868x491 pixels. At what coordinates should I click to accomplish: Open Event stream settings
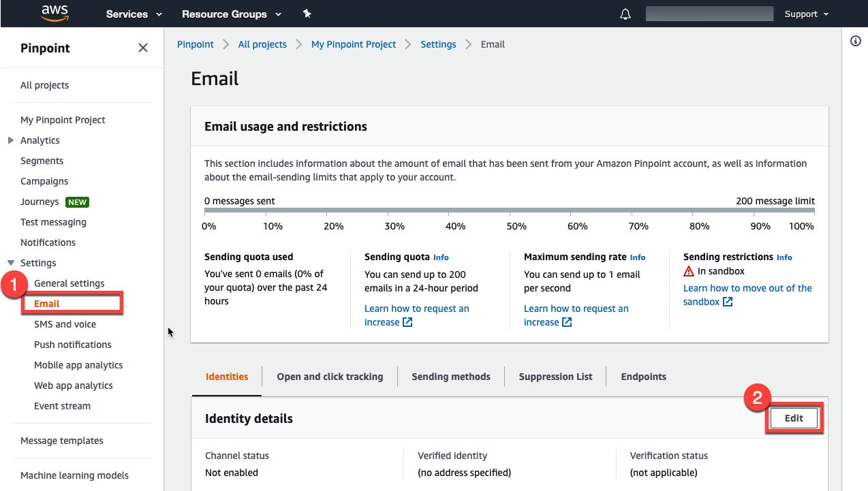[62, 406]
